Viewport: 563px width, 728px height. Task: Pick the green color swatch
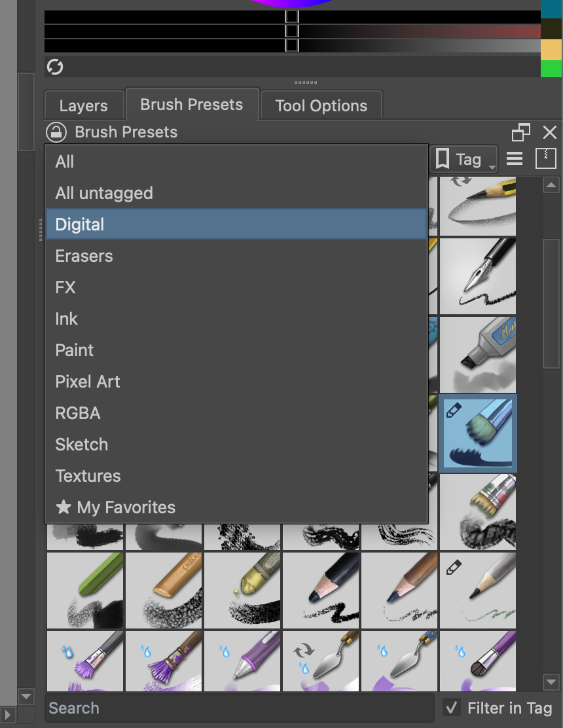pos(551,69)
